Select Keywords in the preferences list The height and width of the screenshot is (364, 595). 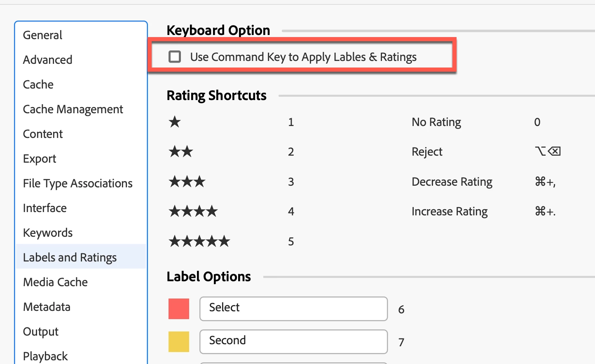(x=48, y=233)
